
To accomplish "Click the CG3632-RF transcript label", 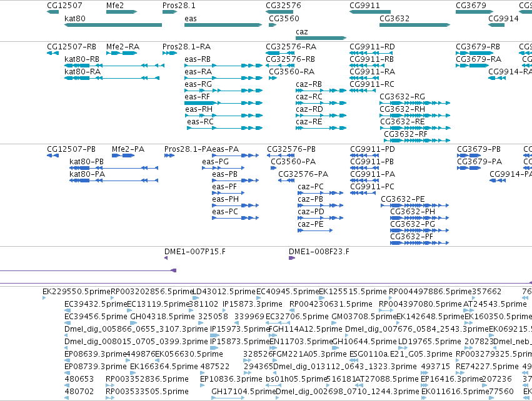I will [x=406, y=134].
